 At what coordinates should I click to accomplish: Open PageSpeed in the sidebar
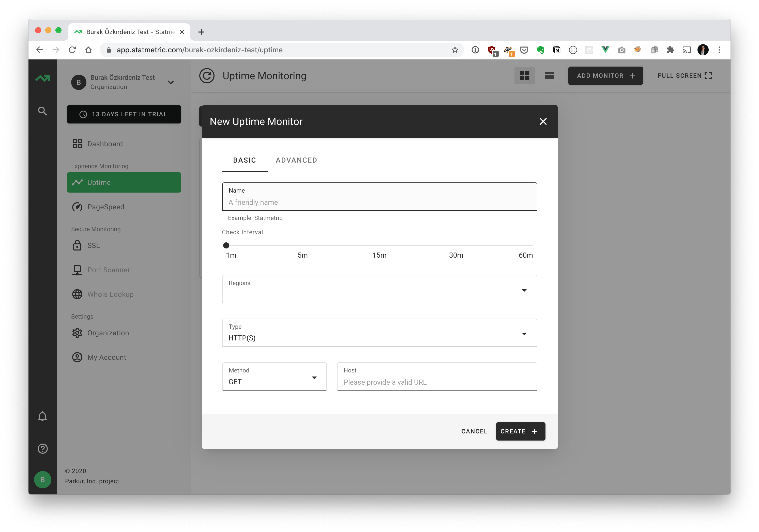click(105, 207)
